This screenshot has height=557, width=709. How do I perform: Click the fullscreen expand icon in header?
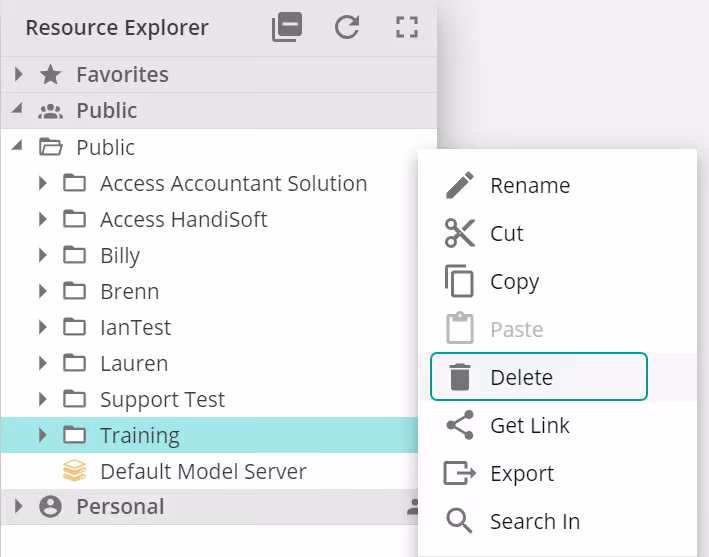pos(406,28)
